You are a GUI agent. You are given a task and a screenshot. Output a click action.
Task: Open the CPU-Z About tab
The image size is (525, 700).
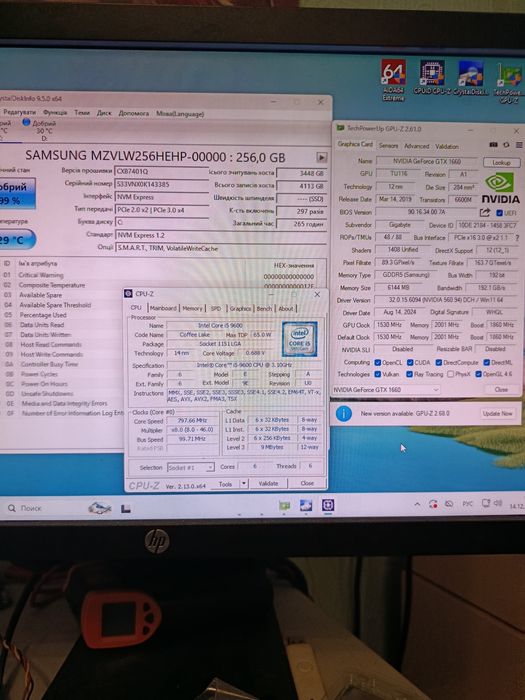coord(286,308)
